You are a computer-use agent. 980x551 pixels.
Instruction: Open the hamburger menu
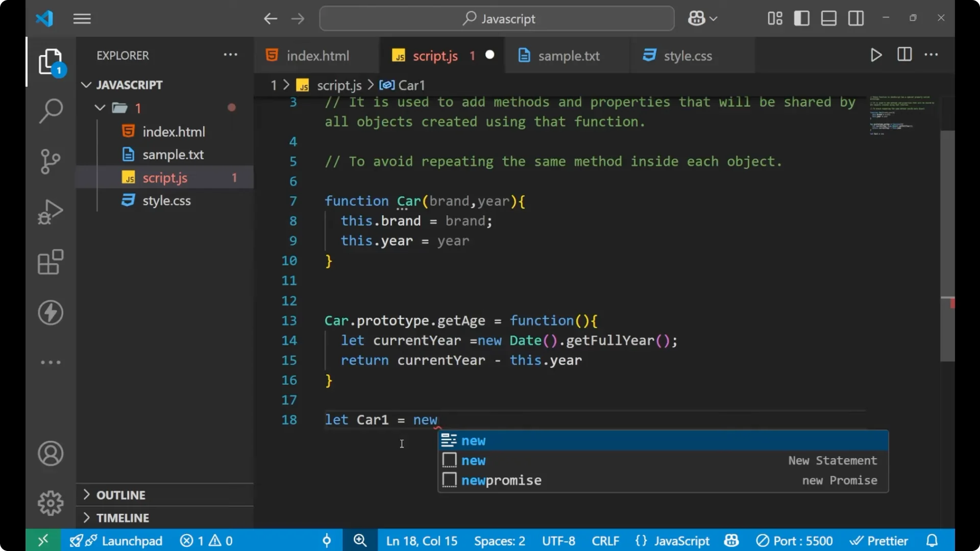[82, 18]
